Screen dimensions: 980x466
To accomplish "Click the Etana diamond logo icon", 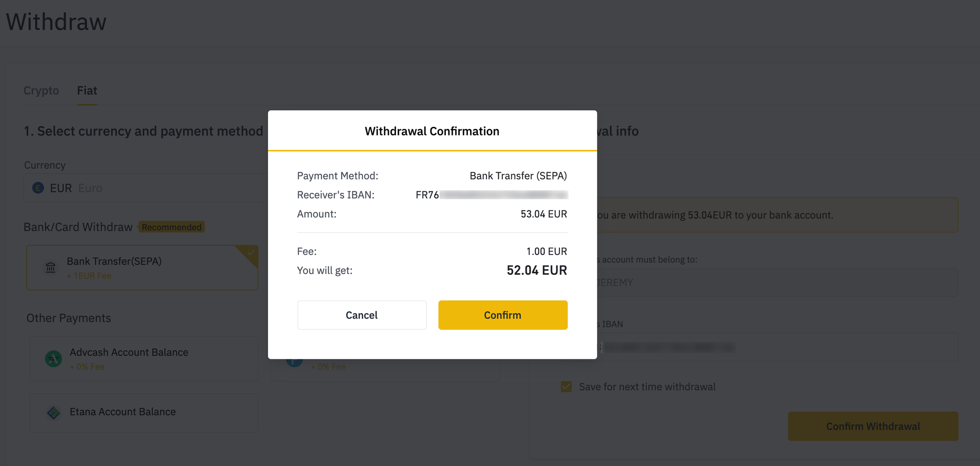I will click(53, 413).
